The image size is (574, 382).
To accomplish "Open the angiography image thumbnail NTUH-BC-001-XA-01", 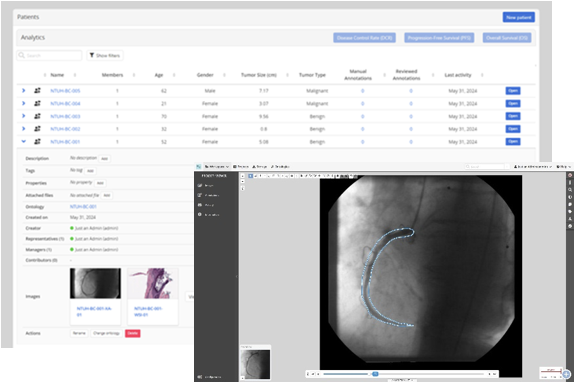I will [x=95, y=284].
